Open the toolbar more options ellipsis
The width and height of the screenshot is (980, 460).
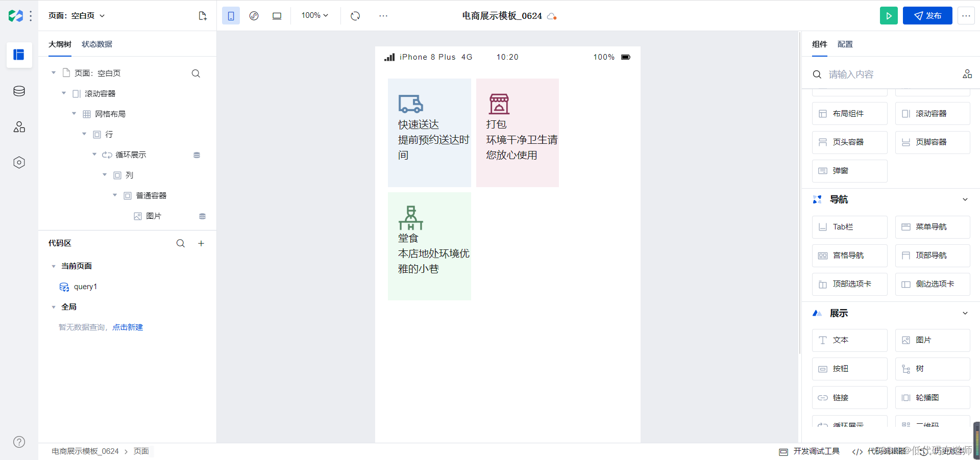(x=383, y=16)
